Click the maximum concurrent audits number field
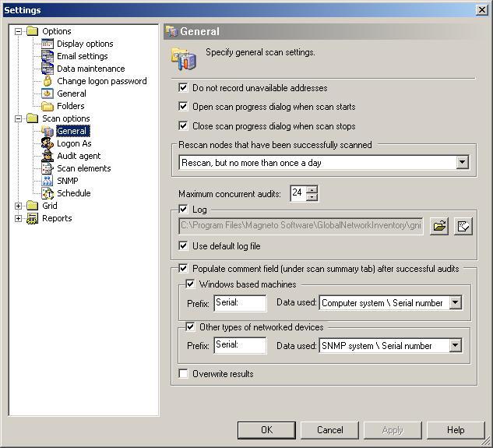The height and width of the screenshot is (448, 493). tap(298, 193)
